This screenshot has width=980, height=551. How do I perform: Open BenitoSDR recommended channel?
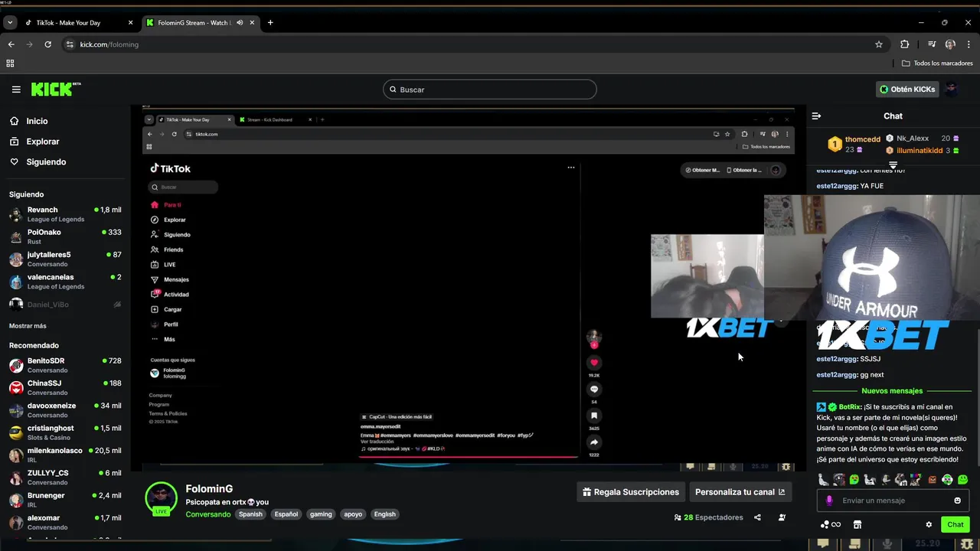[65, 365]
